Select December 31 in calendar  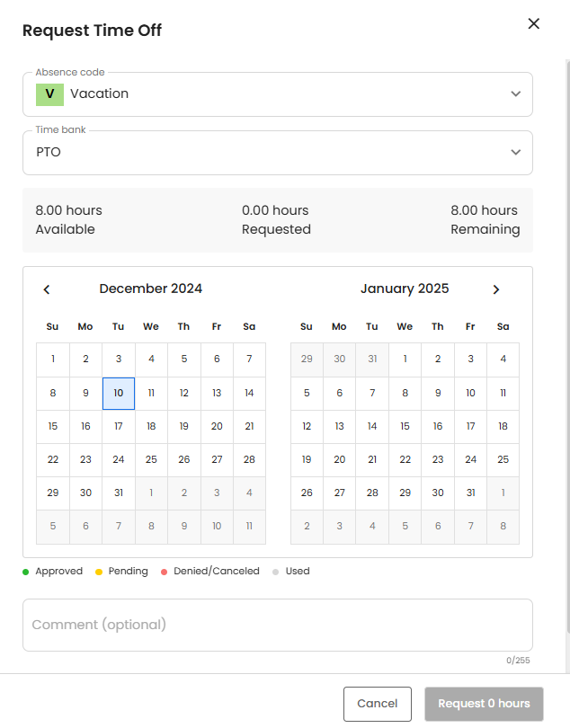pos(119,493)
